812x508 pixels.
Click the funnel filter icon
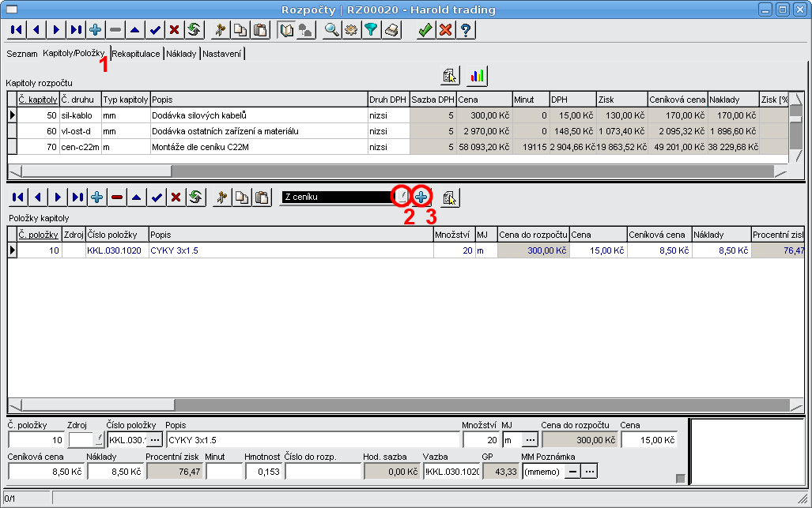(x=370, y=30)
